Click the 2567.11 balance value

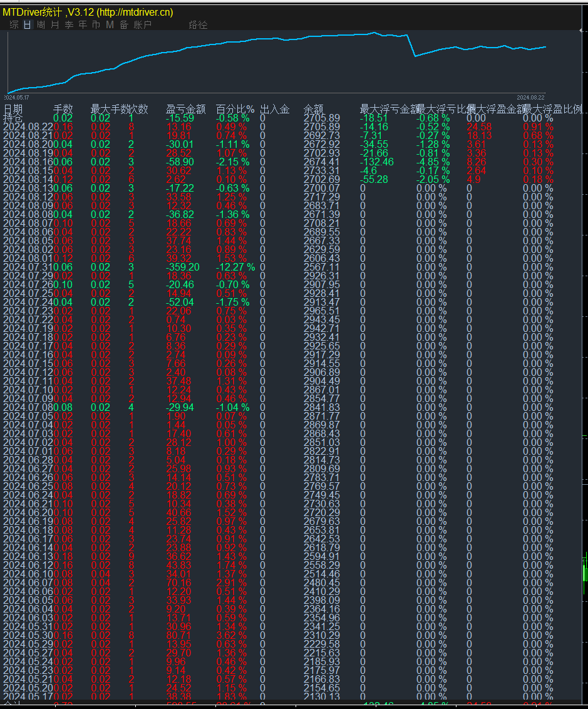click(x=322, y=267)
